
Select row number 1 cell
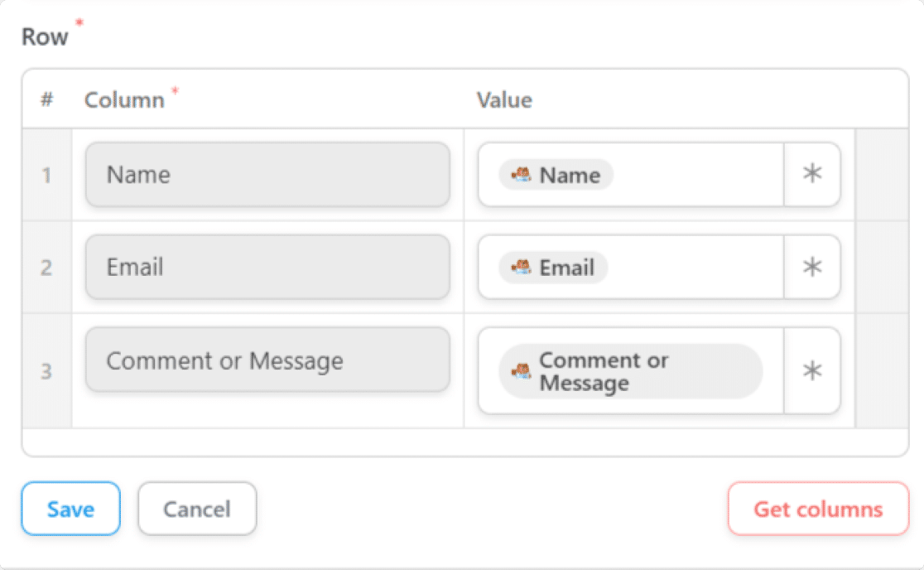(46, 175)
